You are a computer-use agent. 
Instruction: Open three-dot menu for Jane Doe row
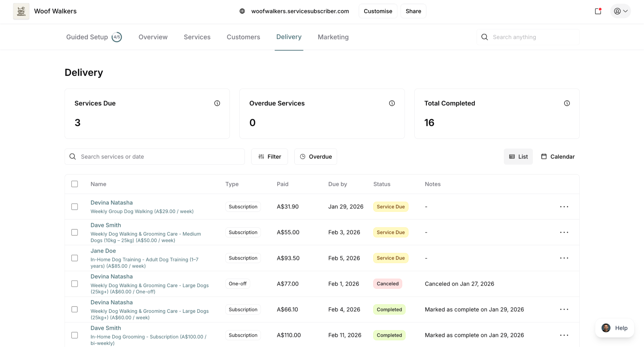564,258
